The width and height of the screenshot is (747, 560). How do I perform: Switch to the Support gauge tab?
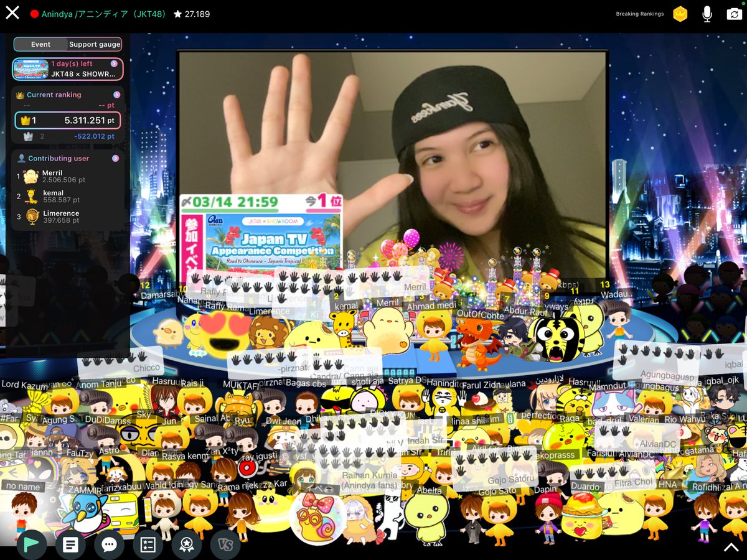pos(95,44)
